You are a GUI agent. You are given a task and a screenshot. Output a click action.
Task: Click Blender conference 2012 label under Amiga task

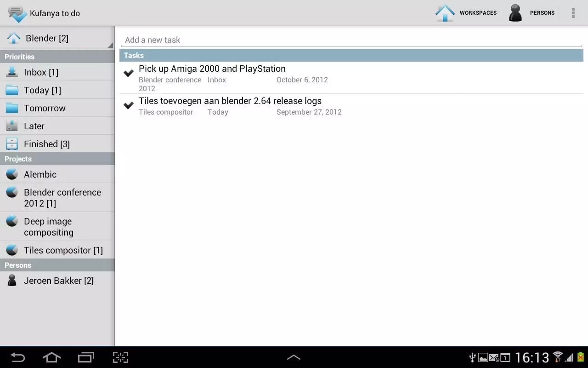pos(170,84)
